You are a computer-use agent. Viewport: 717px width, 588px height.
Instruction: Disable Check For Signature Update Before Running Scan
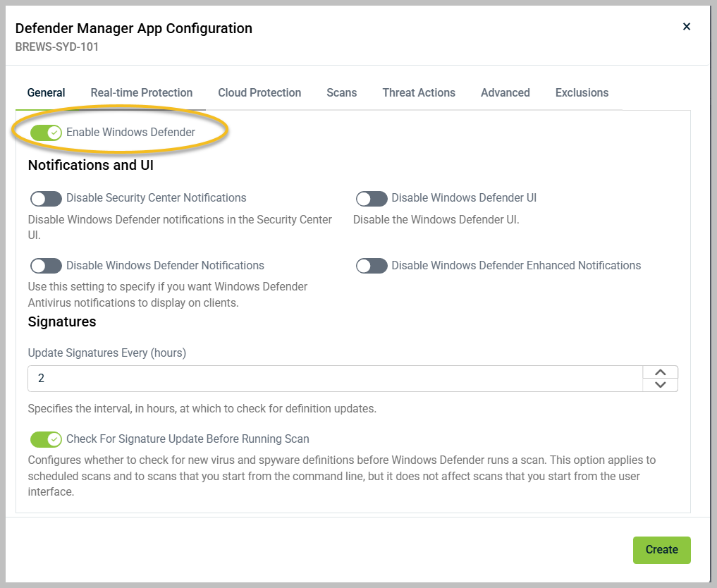click(46, 439)
